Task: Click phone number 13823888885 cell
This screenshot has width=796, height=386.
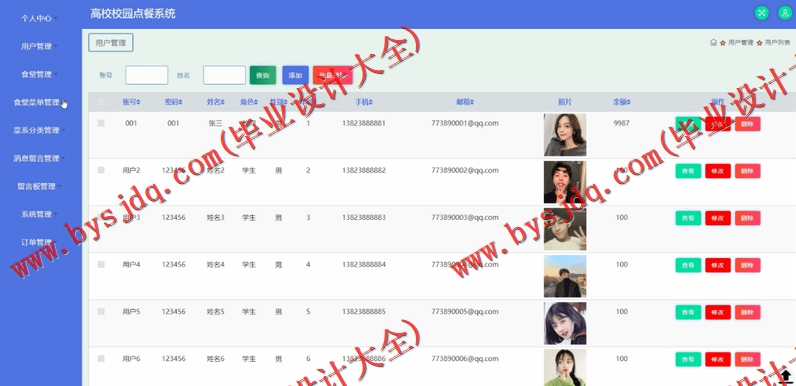Action: tap(364, 311)
